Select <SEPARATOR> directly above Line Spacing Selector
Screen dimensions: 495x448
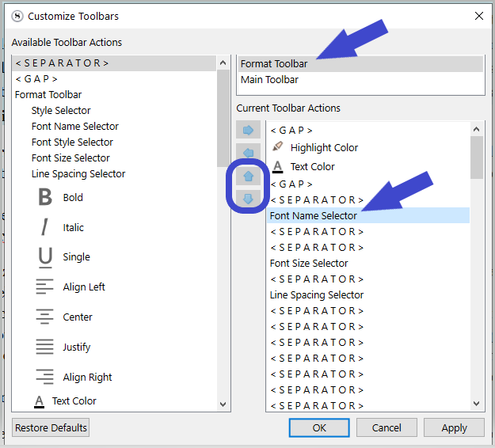pos(368,279)
